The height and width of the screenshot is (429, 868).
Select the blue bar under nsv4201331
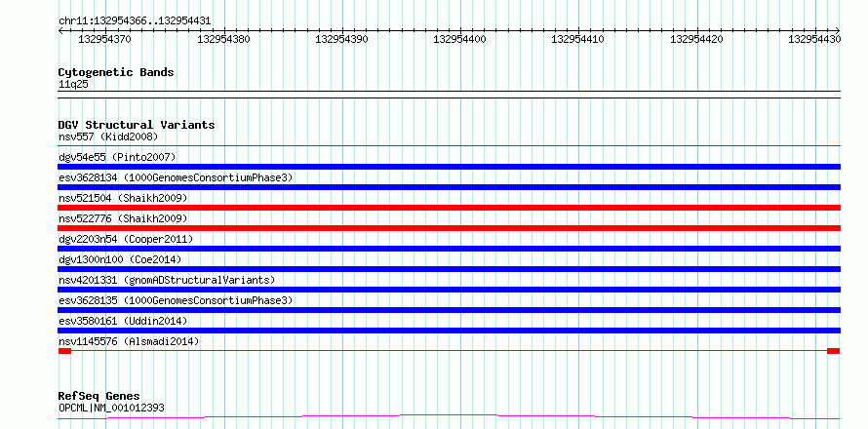(449, 290)
